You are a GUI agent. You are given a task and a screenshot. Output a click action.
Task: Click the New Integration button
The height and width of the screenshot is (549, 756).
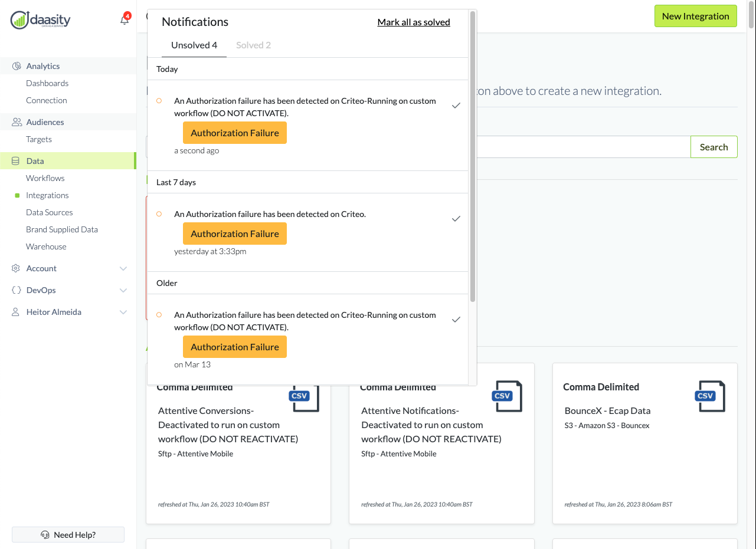(695, 16)
